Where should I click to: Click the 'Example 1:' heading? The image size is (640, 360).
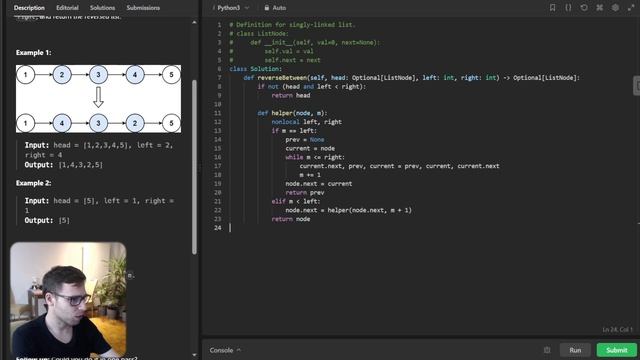click(33, 53)
